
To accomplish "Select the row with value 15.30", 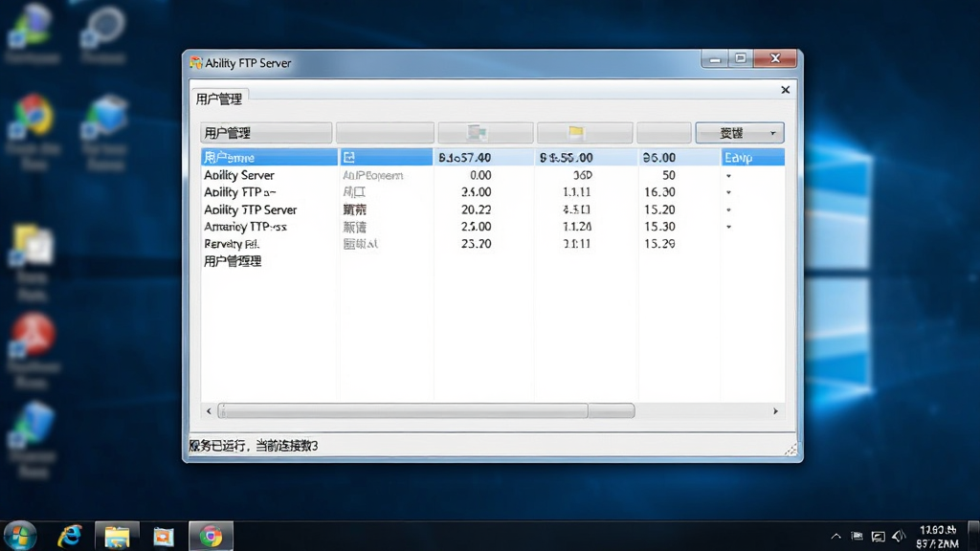I will point(493,227).
